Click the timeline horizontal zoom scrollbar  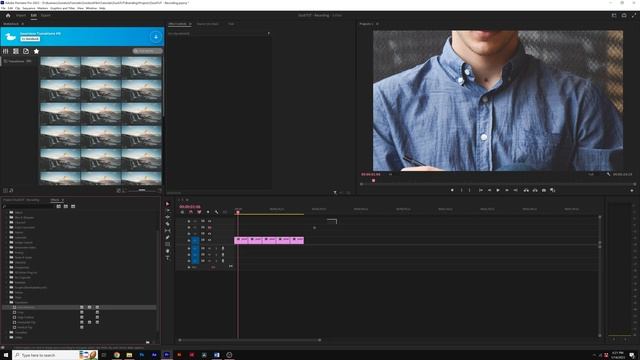point(250,340)
